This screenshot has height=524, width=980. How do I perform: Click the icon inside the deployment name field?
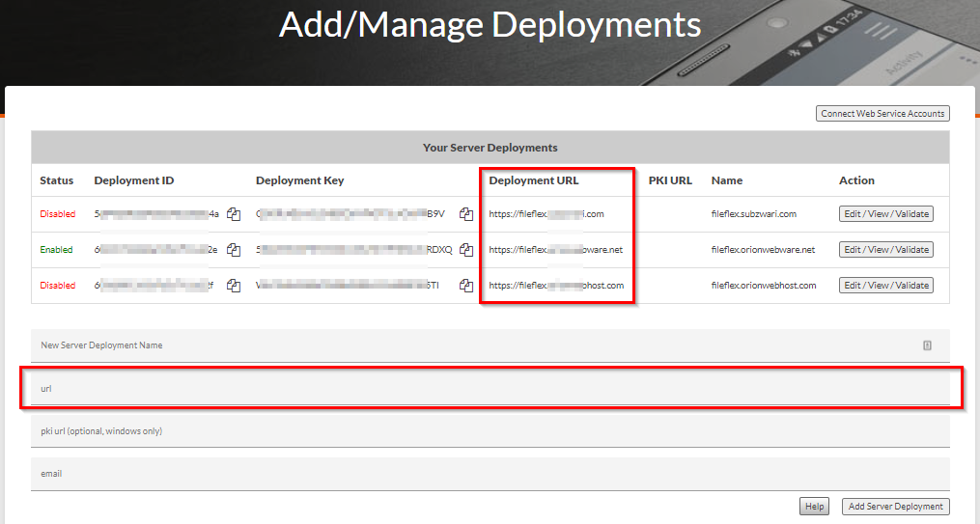pos(928,345)
